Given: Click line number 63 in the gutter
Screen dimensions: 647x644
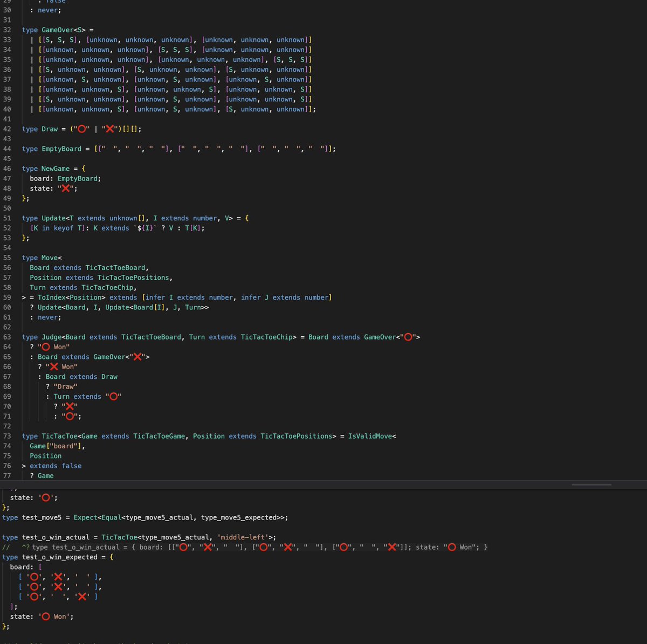Looking at the screenshot, I should tap(7, 337).
